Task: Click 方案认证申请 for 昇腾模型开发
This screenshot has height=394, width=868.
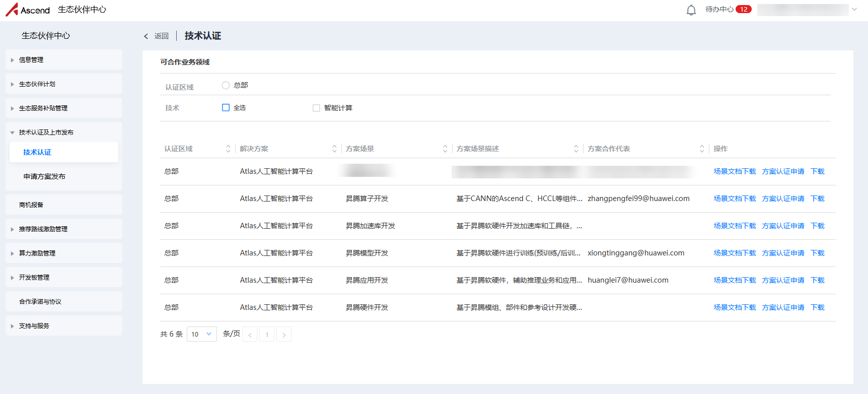Action: pos(783,253)
